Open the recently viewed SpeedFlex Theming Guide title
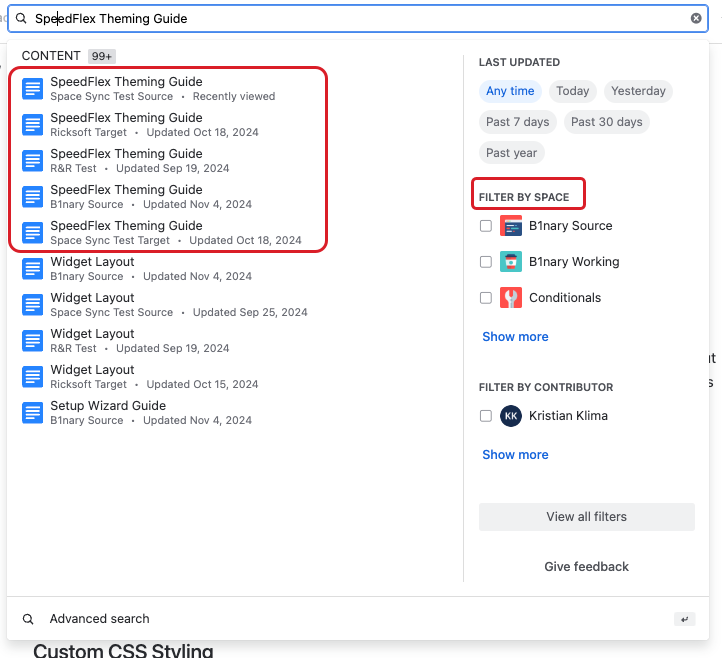The image size is (722, 658). point(126,82)
